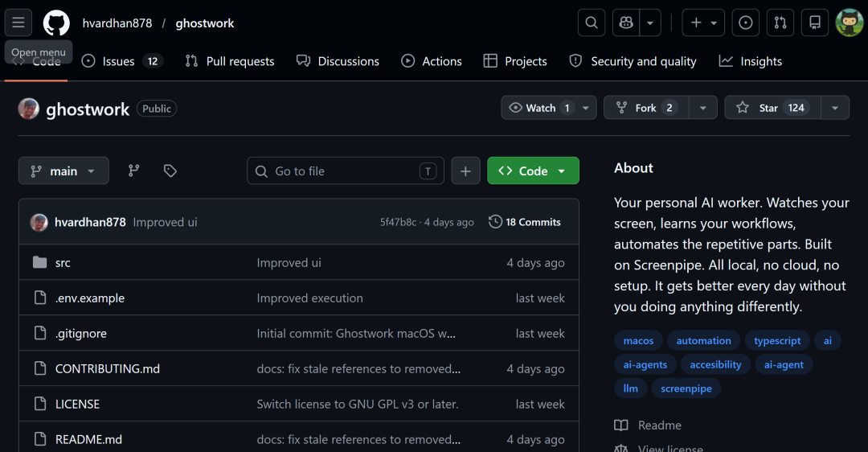This screenshot has height=452, width=868.
Task: Click commit author avatar for hvardhan878
Action: coord(39,222)
